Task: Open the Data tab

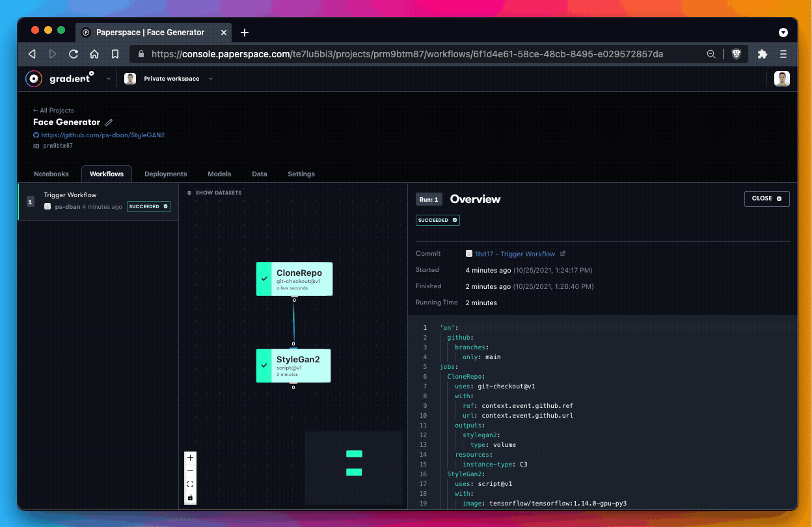Action: coord(260,174)
